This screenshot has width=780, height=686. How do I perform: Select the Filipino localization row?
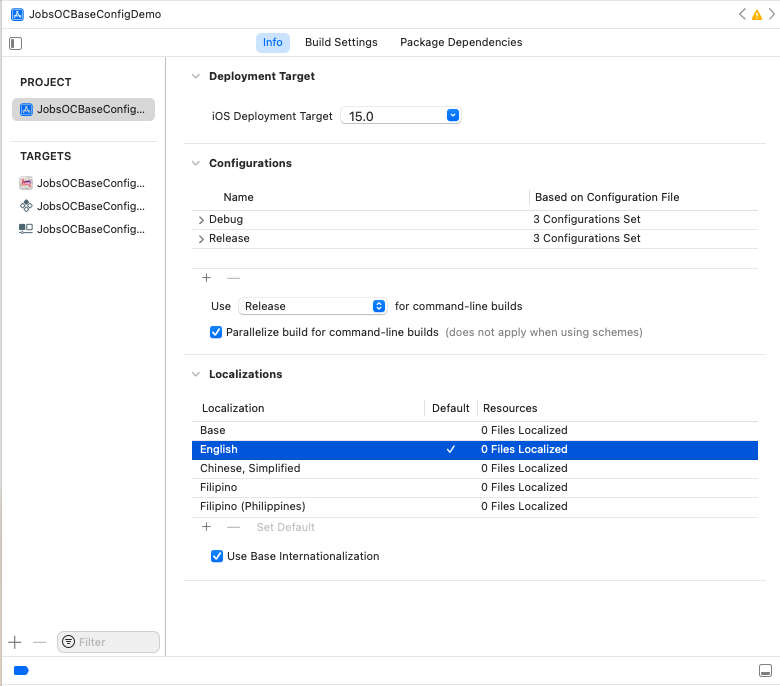click(475, 488)
